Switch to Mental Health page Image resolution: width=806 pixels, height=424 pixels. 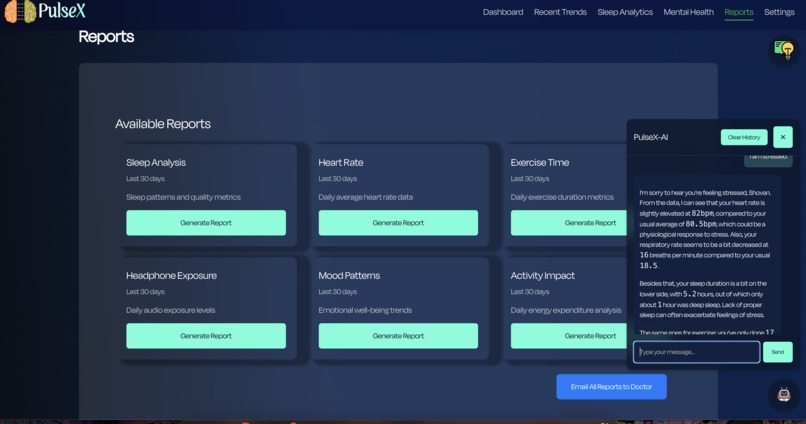click(688, 12)
